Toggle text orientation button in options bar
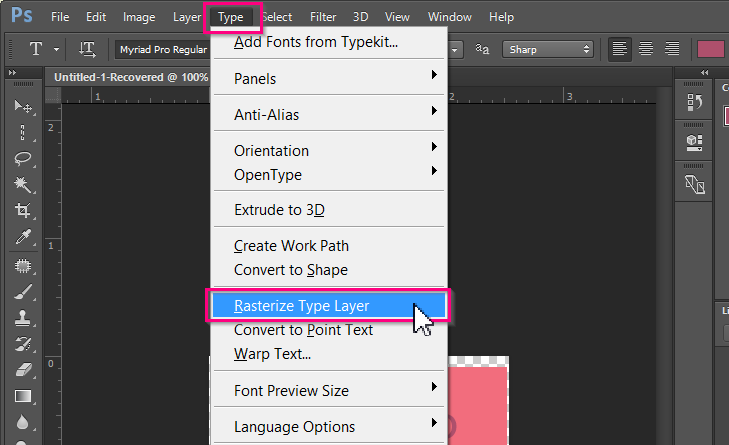Screen dimensions: 729x445 tap(87, 49)
